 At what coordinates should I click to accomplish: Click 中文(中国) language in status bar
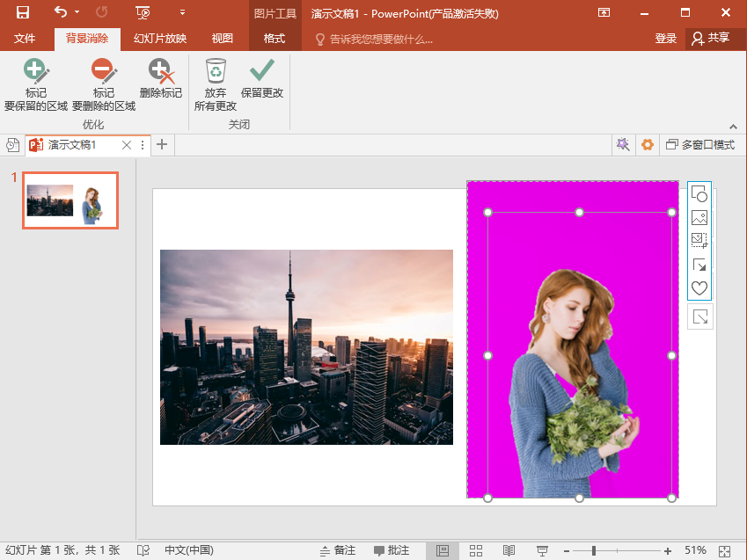click(189, 550)
